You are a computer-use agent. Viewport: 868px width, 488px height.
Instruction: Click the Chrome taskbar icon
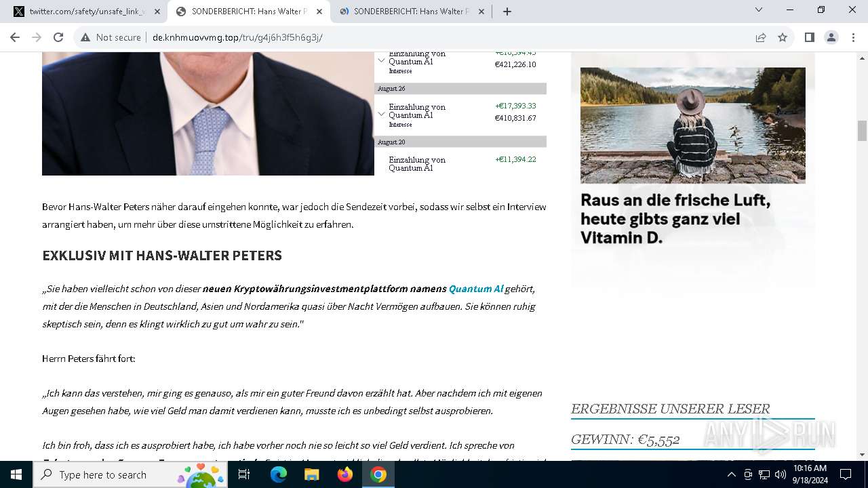[378, 474]
